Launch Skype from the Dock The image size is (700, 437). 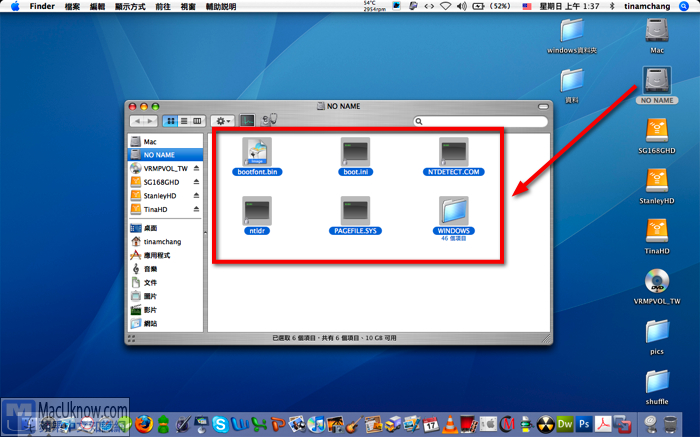[x=220, y=424]
